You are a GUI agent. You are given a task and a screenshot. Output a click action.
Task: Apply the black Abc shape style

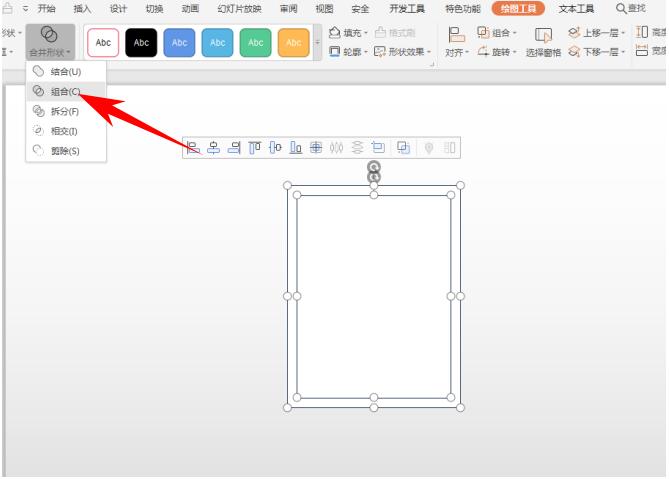[x=141, y=43]
